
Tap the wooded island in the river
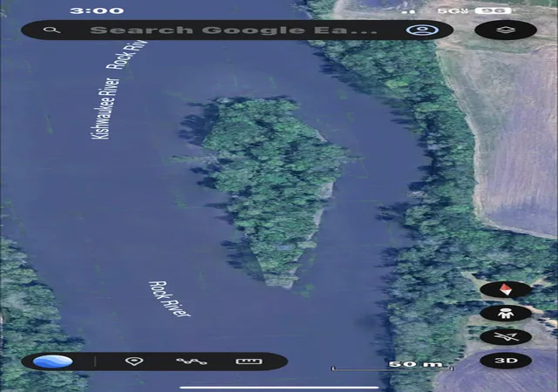coord(272,188)
